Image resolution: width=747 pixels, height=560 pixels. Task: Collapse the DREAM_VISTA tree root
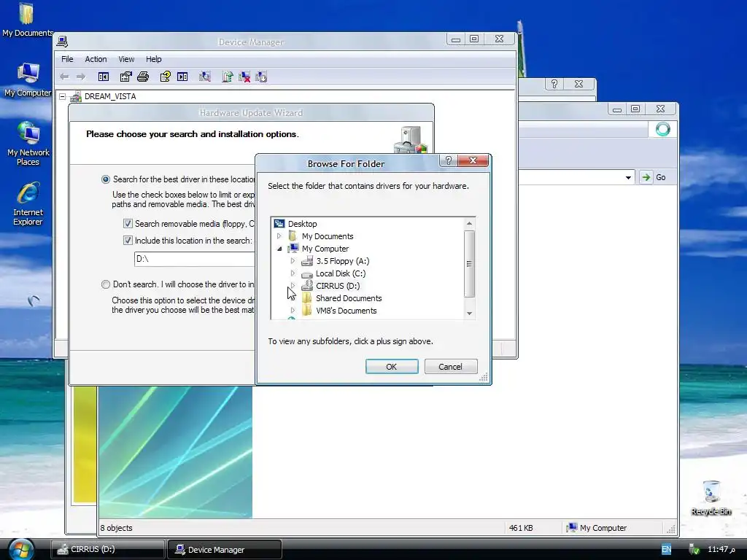pos(63,97)
